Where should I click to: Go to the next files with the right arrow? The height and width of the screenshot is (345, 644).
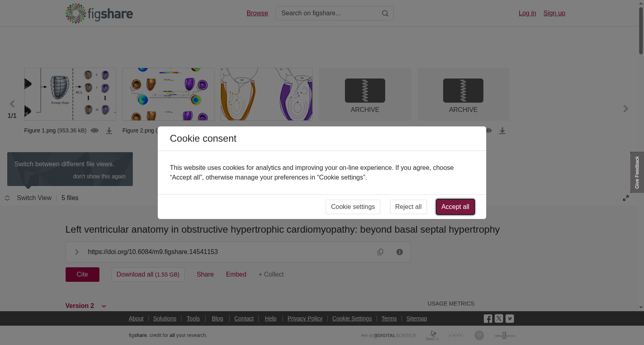pos(626,109)
